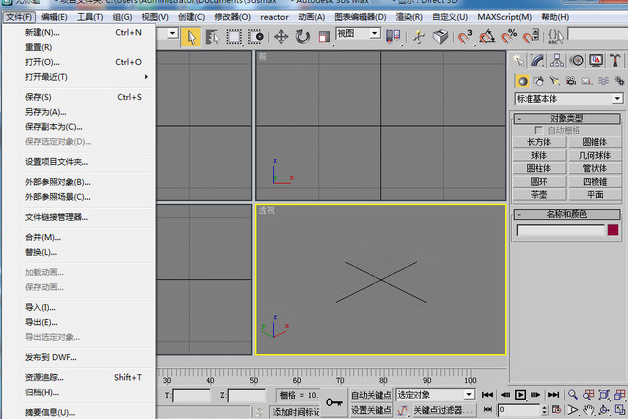
Task: Open the 修改器(O) menu
Action: (232, 17)
